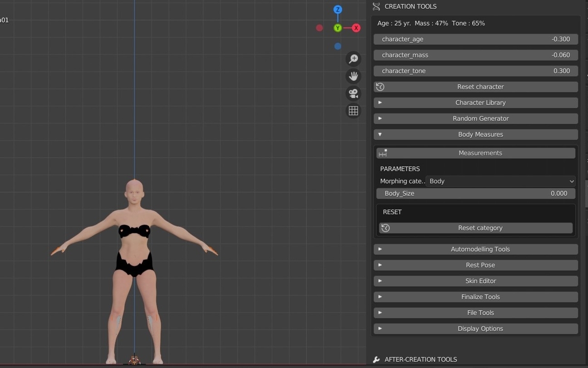Click the Reset character button

coord(476,87)
